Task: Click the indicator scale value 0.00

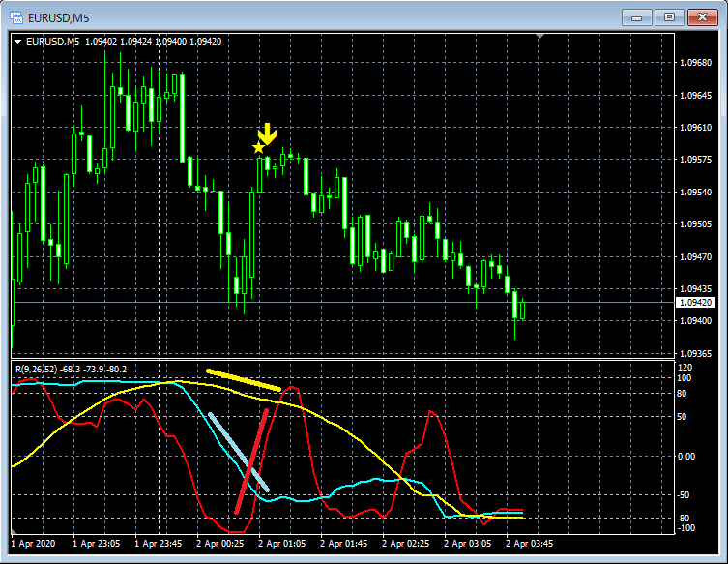Action: point(686,457)
